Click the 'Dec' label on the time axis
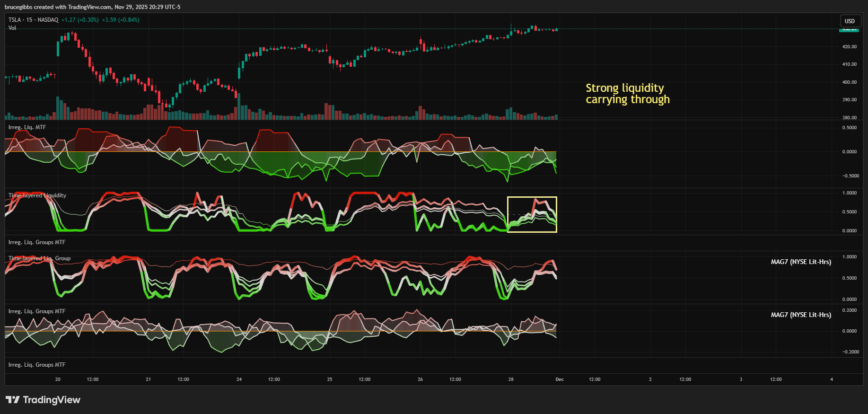Screen dimensions: 868x414 pyautogui.click(x=559, y=379)
